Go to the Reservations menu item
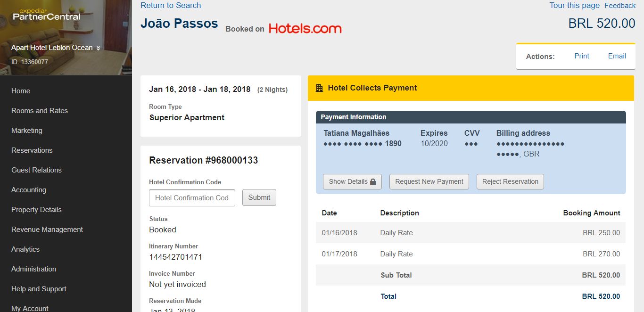 tap(32, 150)
